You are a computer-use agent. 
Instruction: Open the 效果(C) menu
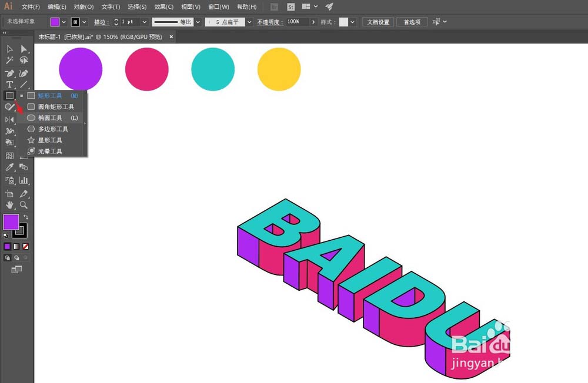164,6
